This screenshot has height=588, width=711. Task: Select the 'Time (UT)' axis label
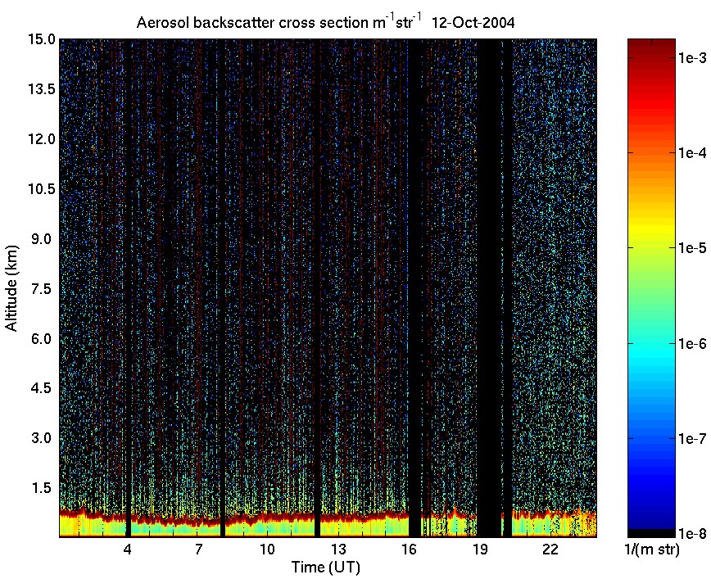(x=325, y=567)
